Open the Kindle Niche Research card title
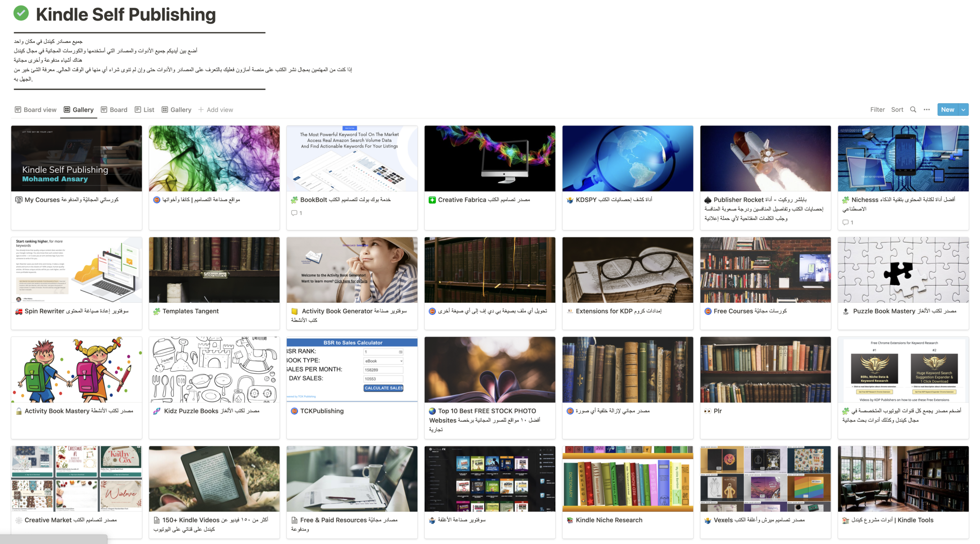The height and width of the screenshot is (544, 980). pos(609,520)
